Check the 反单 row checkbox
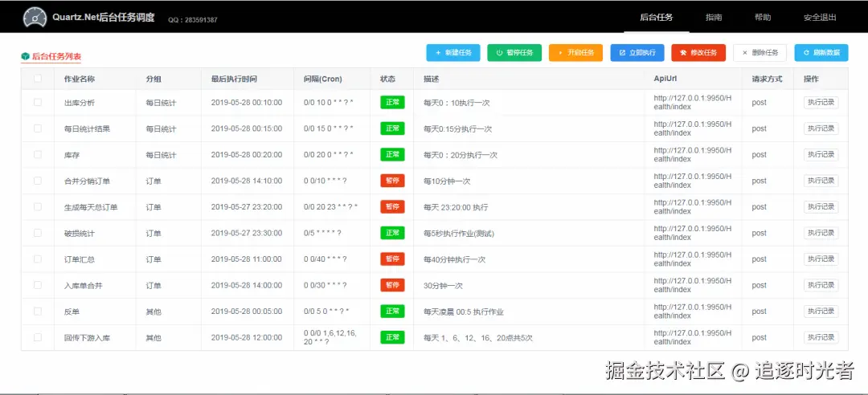The height and width of the screenshot is (395, 868). tap(38, 312)
